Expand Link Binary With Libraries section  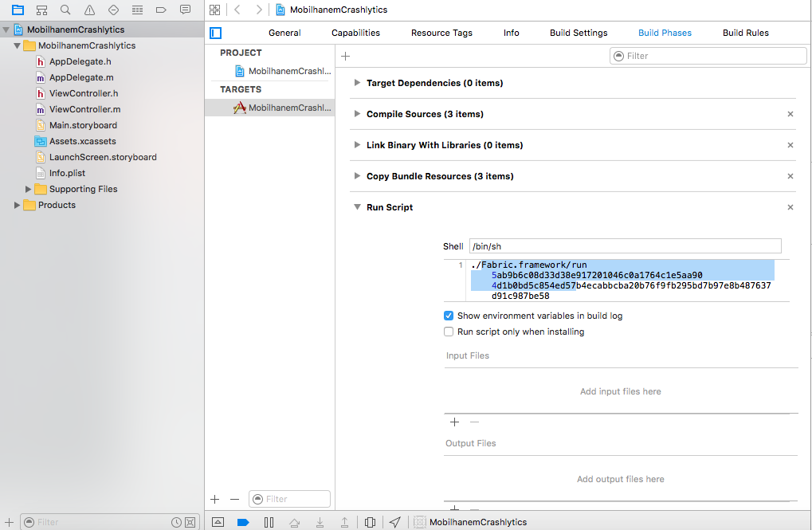(x=357, y=145)
